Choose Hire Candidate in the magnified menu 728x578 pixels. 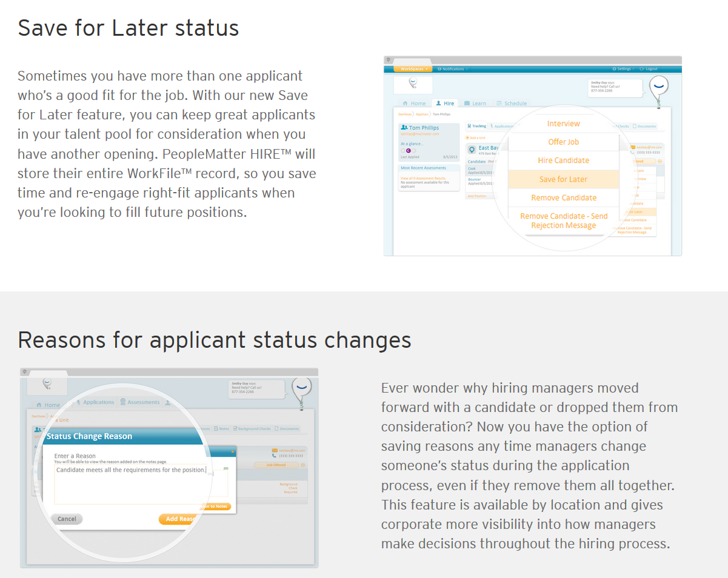tap(564, 160)
